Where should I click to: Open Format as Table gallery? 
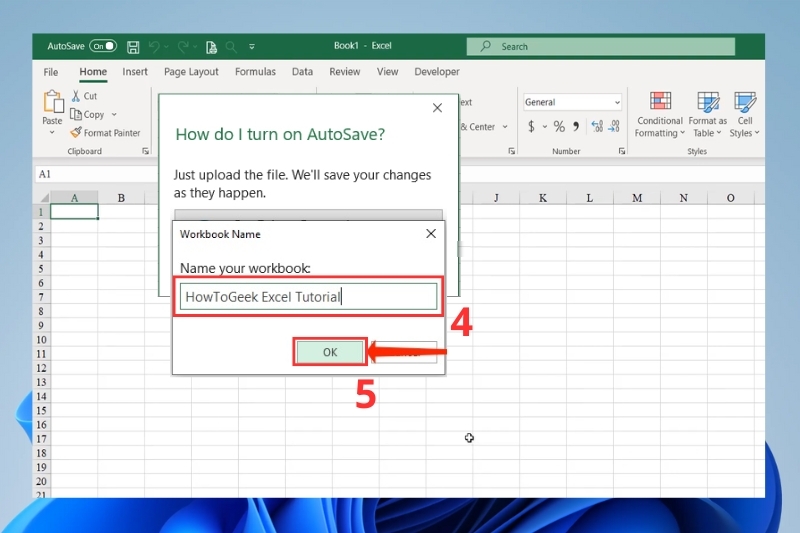(x=708, y=115)
